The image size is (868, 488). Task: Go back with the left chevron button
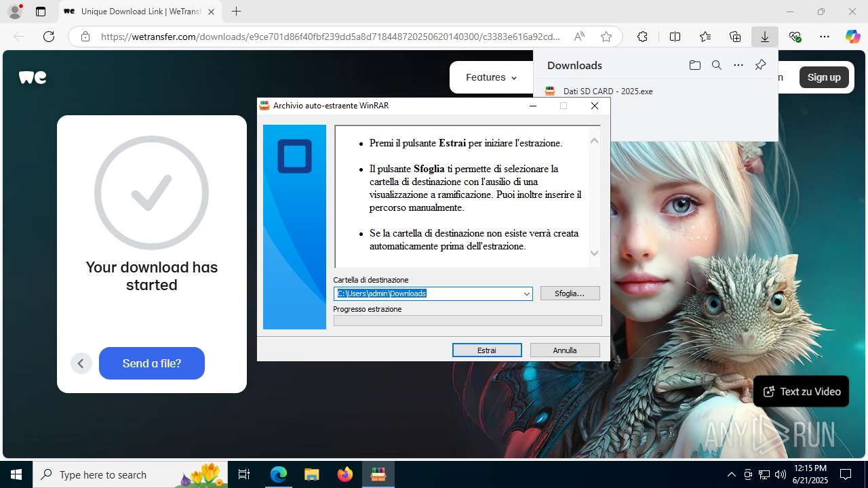81,363
